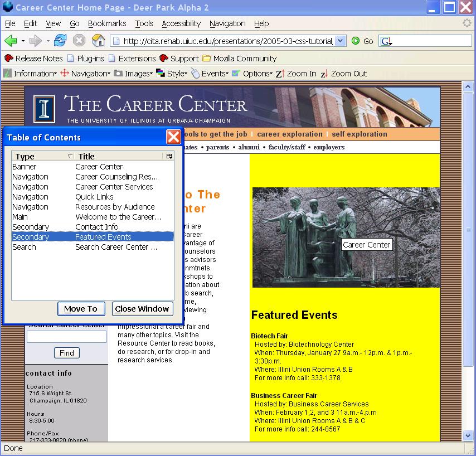Click the Move To button
The width and height of the screenshot is (476, 456).
click(x=81, y=309)
